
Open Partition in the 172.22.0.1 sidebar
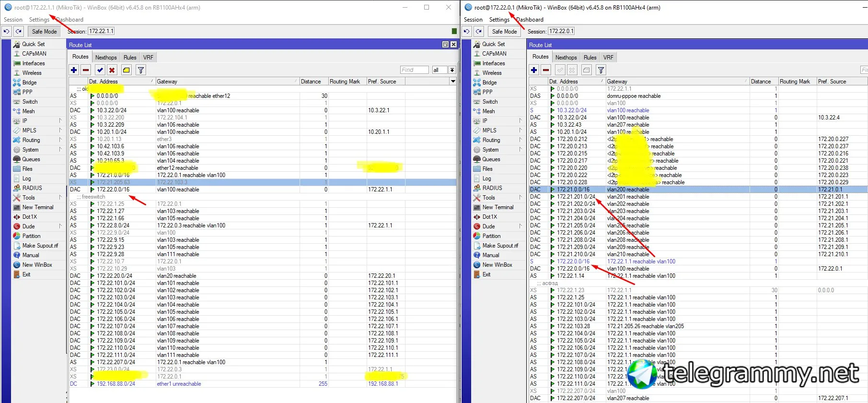click(491, 236)
